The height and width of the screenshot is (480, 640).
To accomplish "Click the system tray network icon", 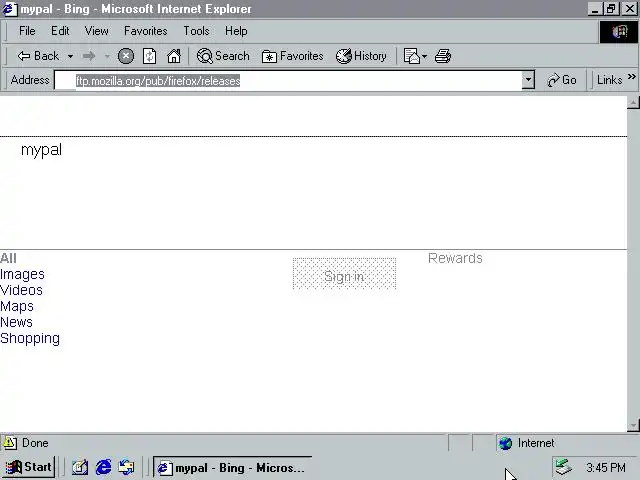I will 563,467.
